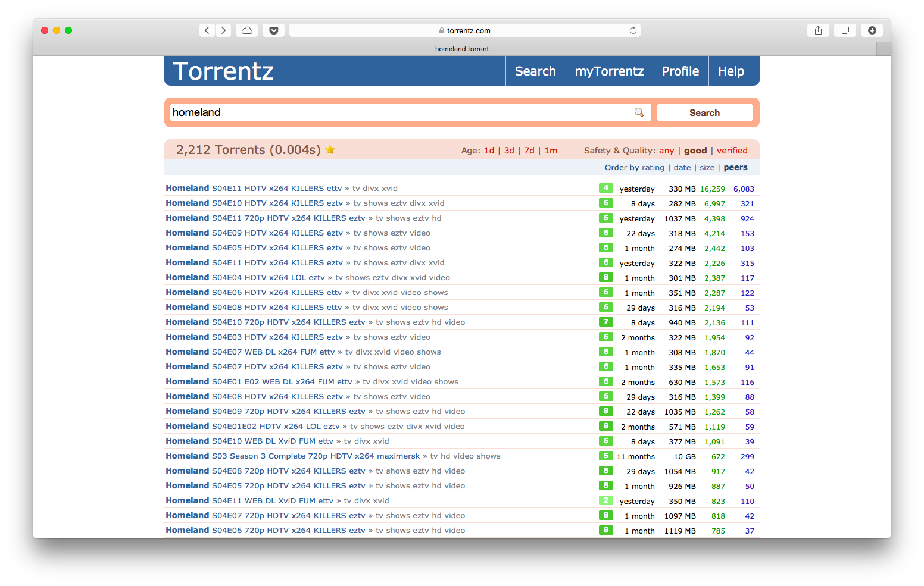This screenshot has width=924, height=586.
Task: Open myTorrentz in the header
Action: click(609, 71)
